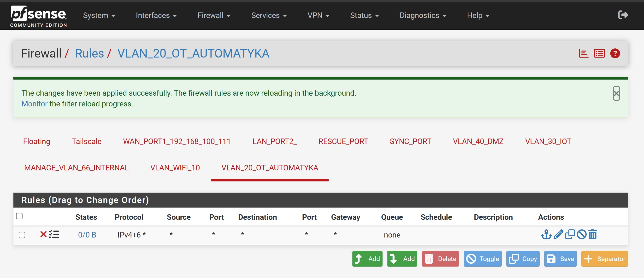The height and width of the screenshot is (278, 644).
Task: Switch to VLAN_40_DMZ tab
Action: tap(478, 141)
